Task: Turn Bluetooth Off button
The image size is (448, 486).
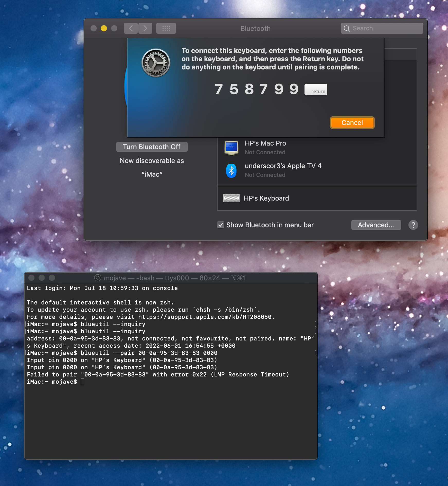Action: point(152,147)
